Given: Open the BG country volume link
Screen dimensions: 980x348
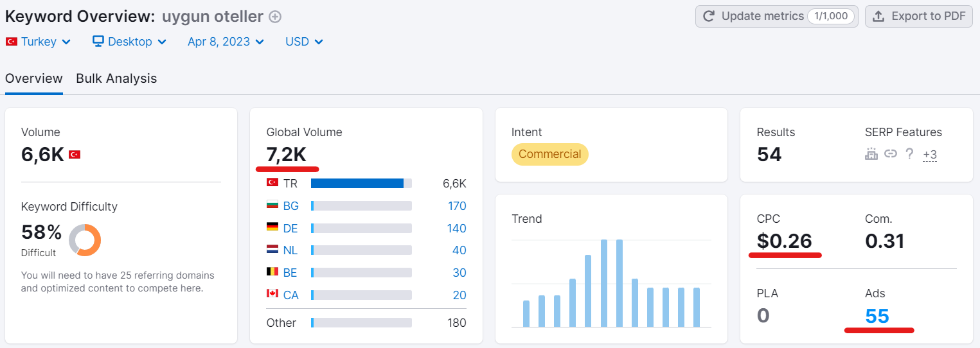Looking at the screenshot, I should click(x=290, y=206).
